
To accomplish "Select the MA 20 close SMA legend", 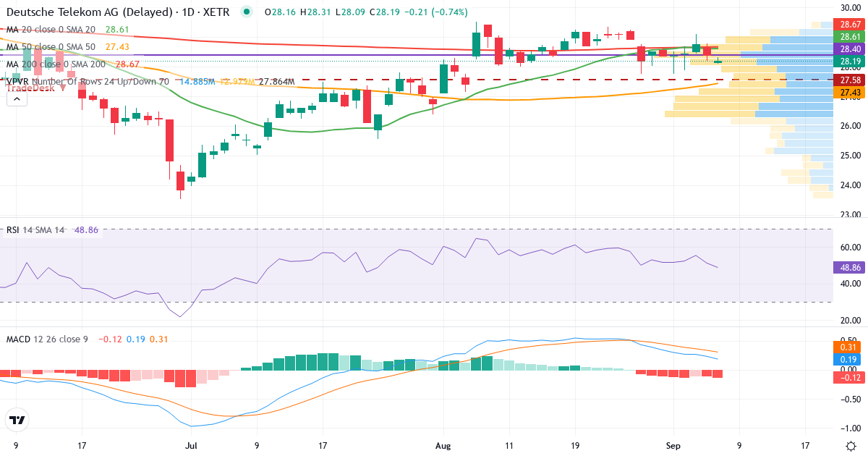I will pos(51,30).
